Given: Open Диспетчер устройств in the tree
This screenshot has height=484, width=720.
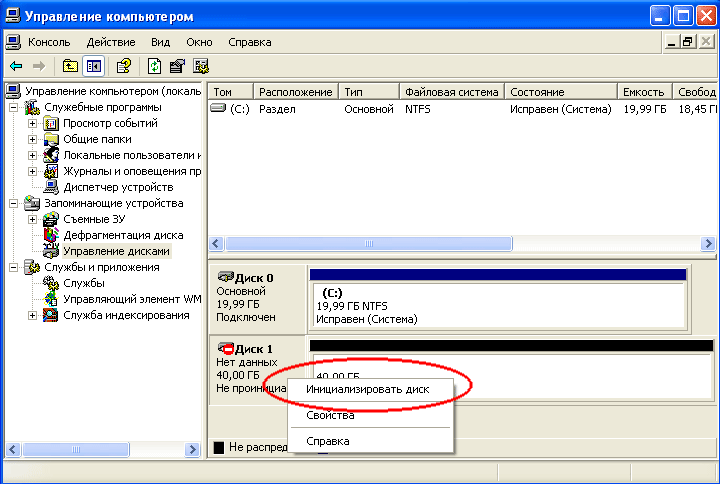Looking at the screenshot, I should [x=117, y=187].
